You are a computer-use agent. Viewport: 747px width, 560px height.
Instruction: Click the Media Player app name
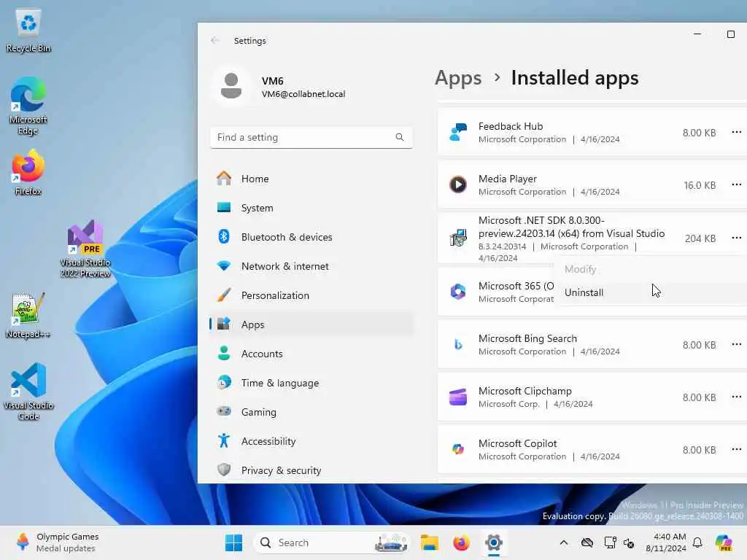pos(508,179)
